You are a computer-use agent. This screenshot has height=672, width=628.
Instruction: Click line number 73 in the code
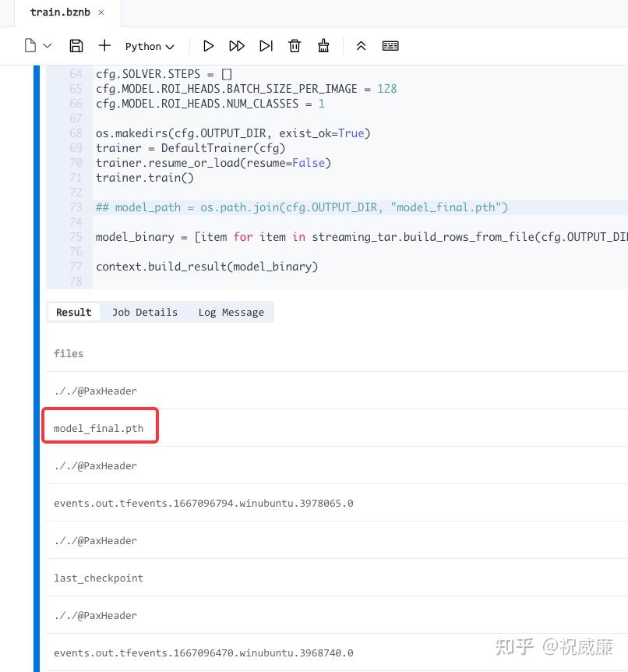pyautogui.click(x=76, y=207)
